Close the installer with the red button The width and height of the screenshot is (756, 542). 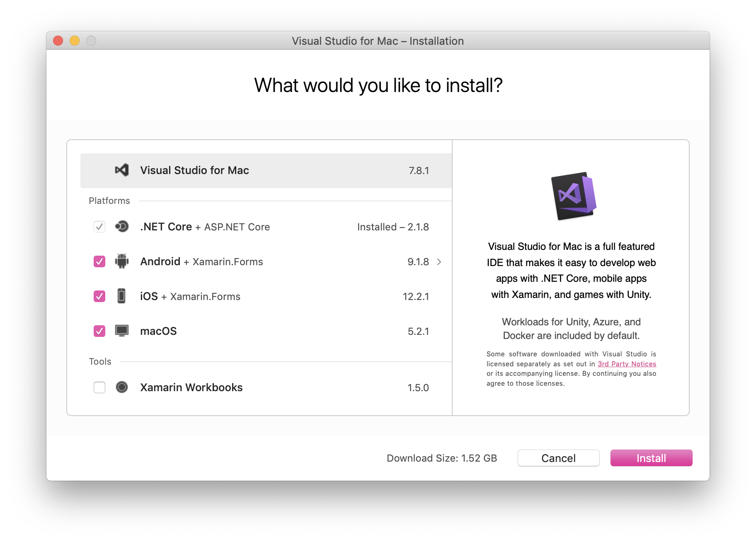(x=58, y=41)
